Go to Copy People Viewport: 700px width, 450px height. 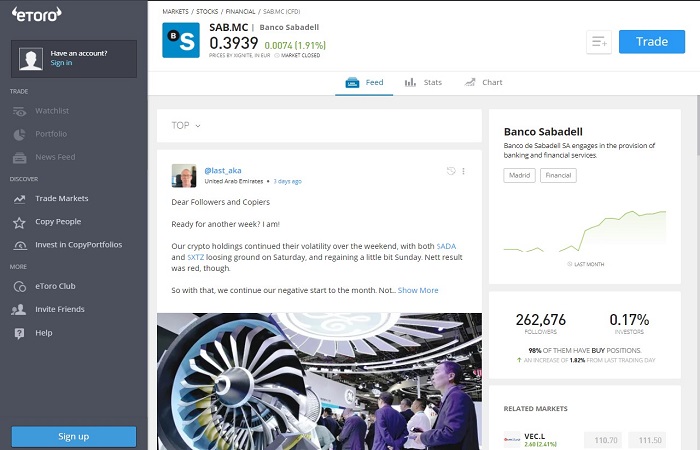coord(58,222)
